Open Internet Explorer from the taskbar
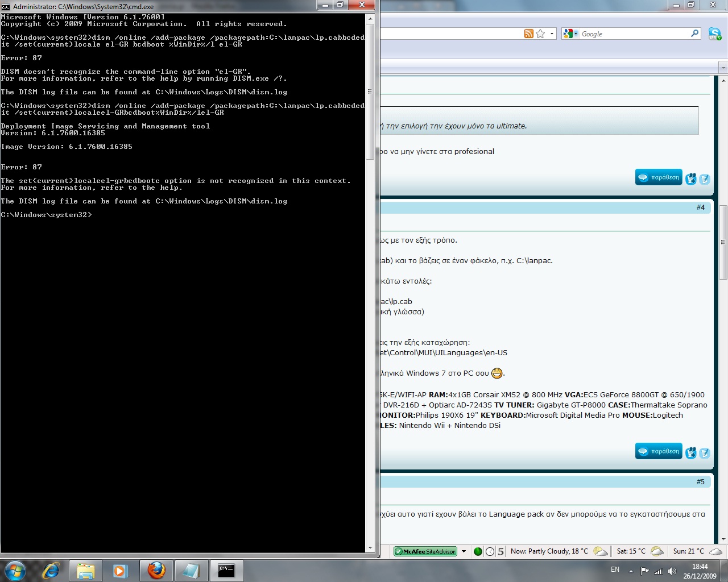 point(51,570)
